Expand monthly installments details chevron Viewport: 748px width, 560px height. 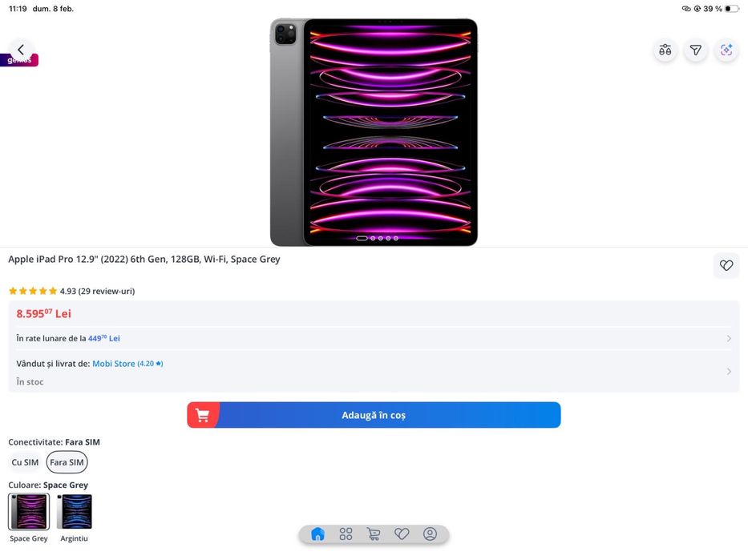tap(729, 338)
